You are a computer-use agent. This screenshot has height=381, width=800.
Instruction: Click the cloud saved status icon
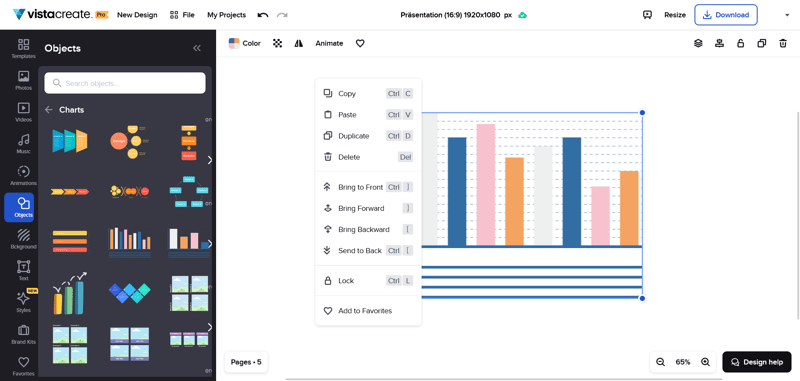522,15
